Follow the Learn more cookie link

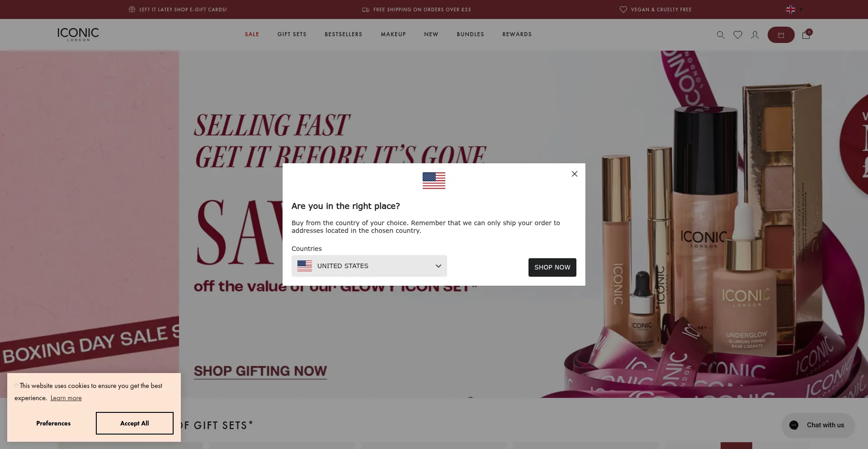(66, 398)
